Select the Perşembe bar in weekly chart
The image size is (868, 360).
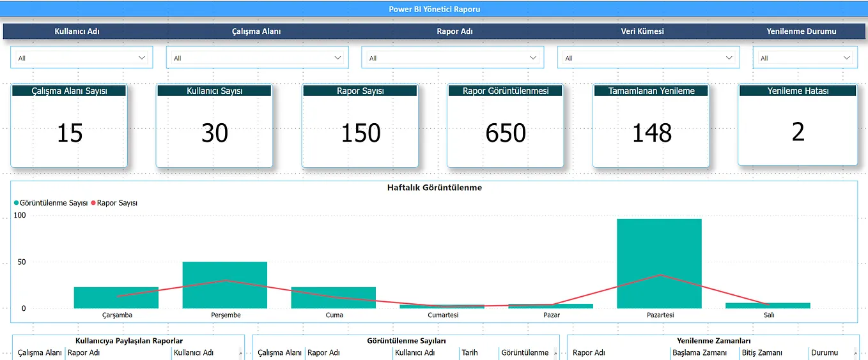point(224,285)
